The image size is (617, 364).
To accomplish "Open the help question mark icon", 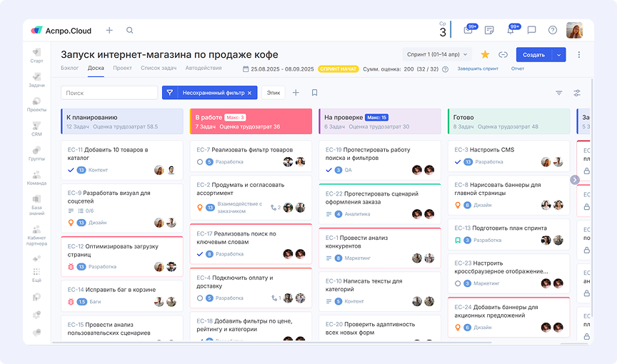I will [552, 30].
